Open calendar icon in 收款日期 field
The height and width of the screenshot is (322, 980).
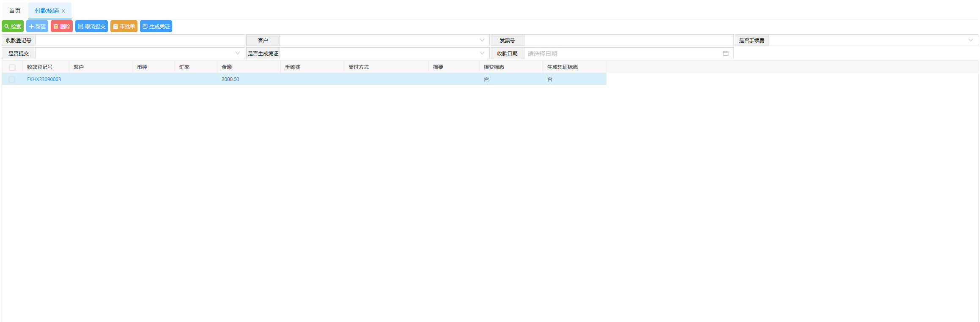point(725,53)
